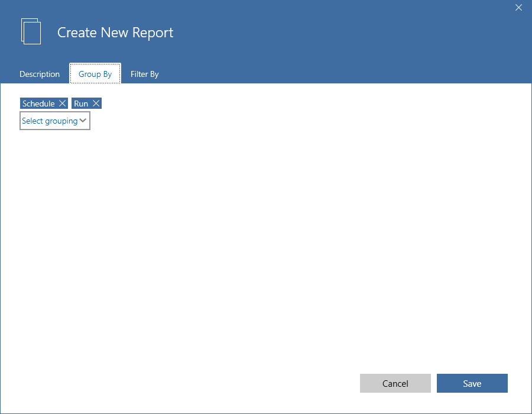Select the Group By tab
Viewport: 532px width, 414px height.
pos(95,73)
